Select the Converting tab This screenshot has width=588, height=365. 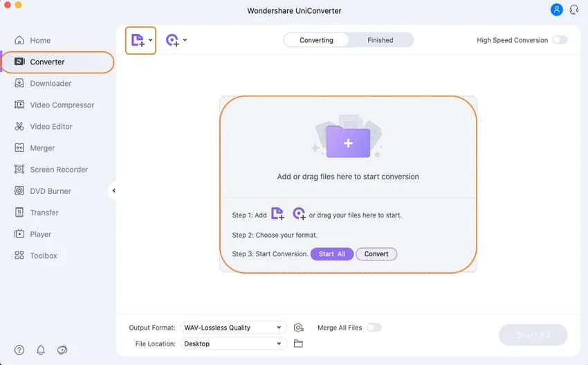pyautogui.click(x=316, y=40)
